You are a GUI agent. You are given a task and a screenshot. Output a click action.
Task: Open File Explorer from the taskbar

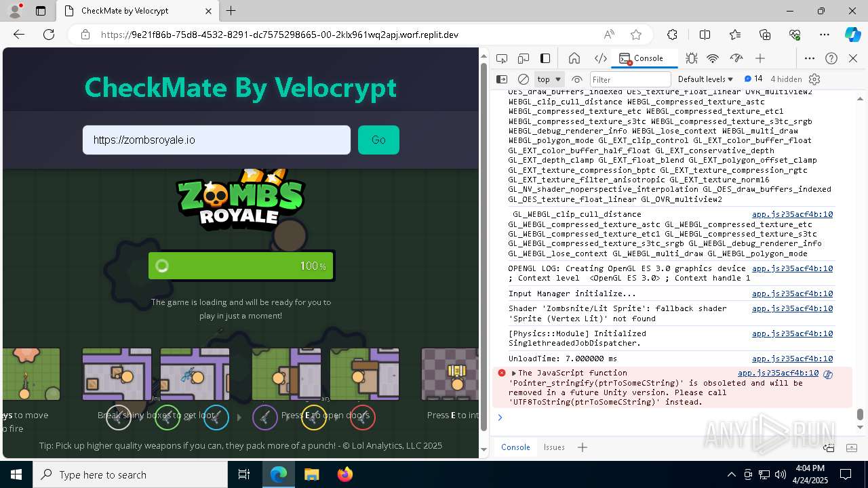click(311, 474)
